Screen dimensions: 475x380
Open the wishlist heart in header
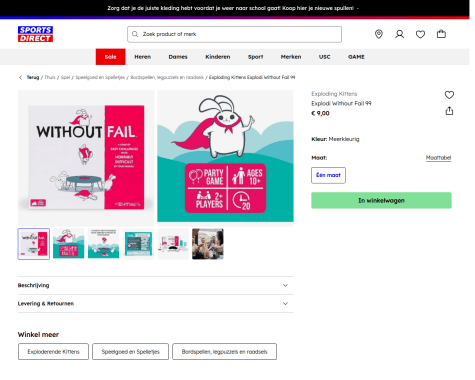point(420,34)
